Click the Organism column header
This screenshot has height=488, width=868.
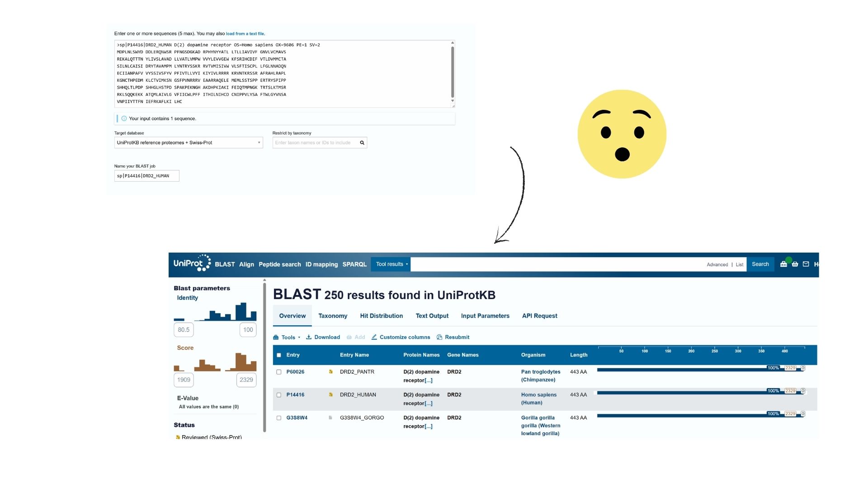point(533,355)
